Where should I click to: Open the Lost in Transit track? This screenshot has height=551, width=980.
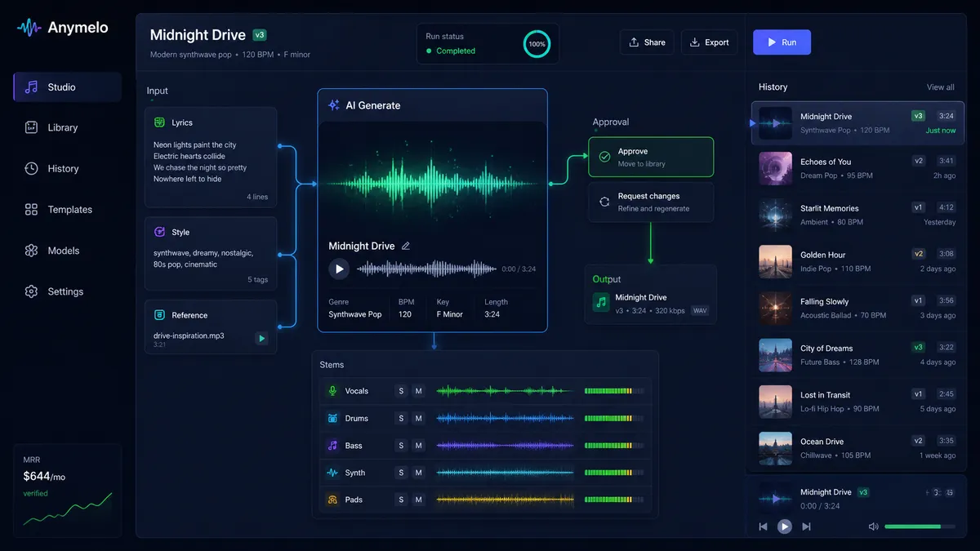click(857, 402)
